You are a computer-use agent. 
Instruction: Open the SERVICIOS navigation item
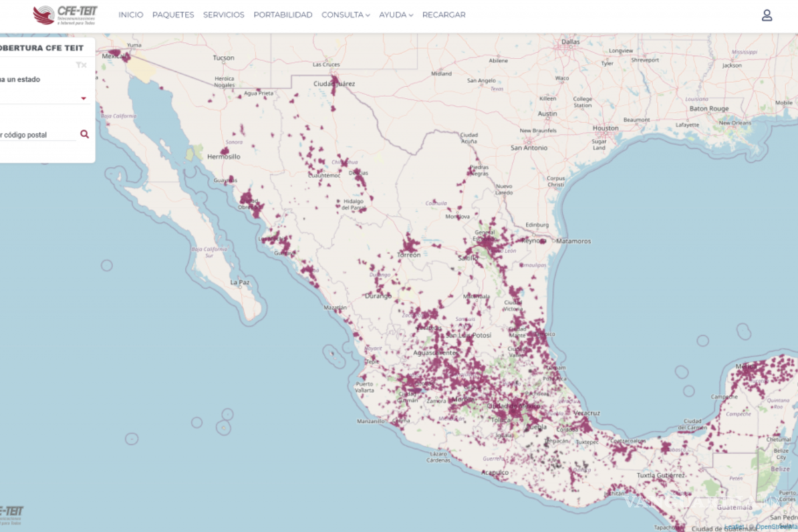point(223,14)
